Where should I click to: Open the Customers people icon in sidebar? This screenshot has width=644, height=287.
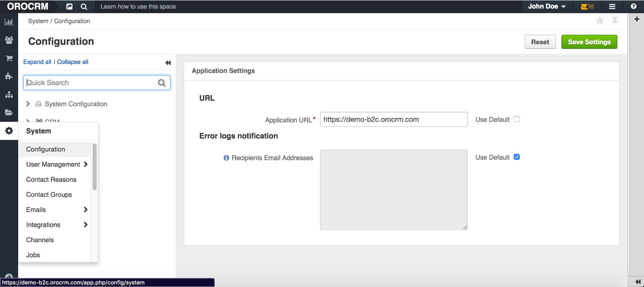coord(9,40)
